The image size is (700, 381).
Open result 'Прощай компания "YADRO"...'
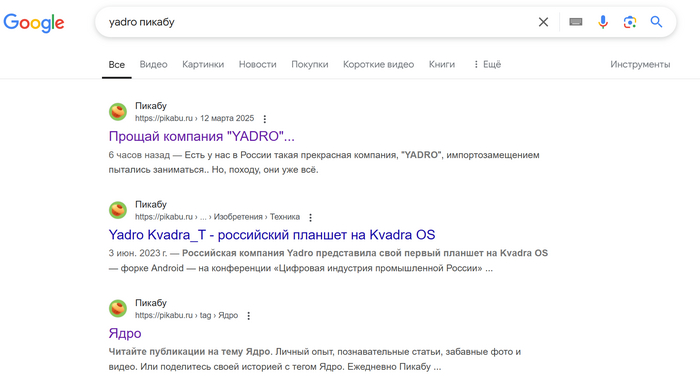[202, 136]
